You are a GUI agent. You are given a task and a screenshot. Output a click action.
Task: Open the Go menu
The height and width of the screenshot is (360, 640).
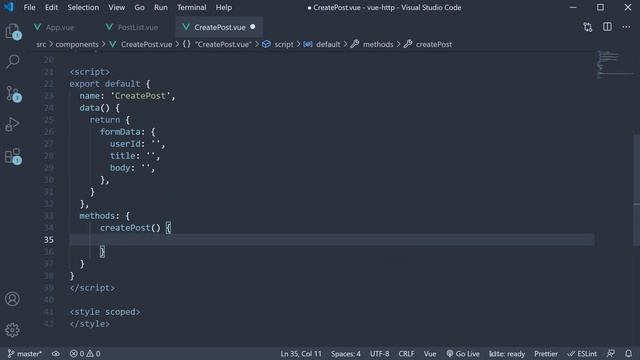click(x=140, y=7)
